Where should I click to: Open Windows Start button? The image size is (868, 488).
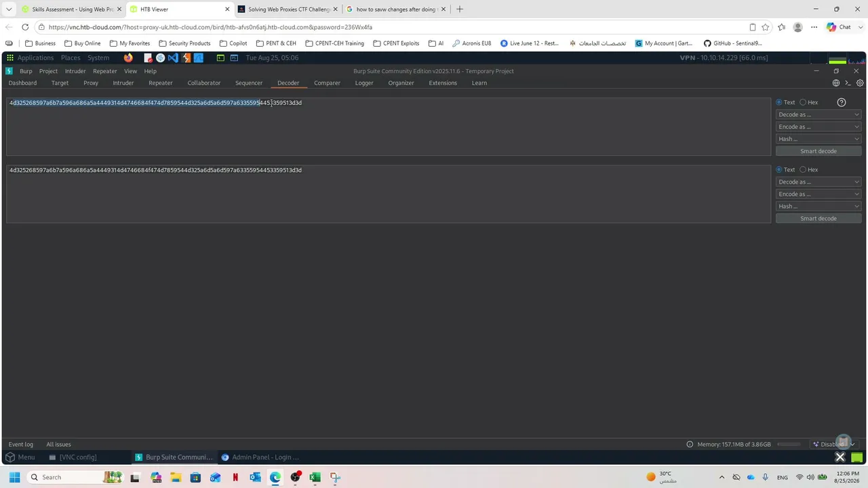pyautogui.click(x=14, y=477)
